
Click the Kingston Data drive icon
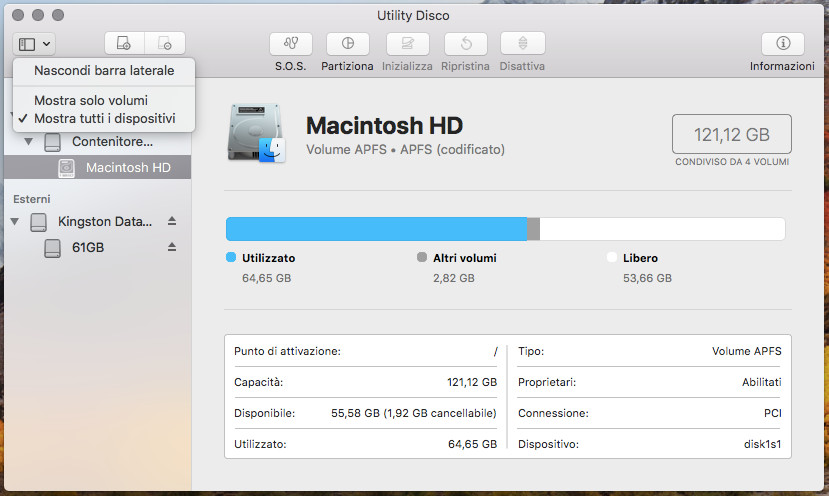38,222
